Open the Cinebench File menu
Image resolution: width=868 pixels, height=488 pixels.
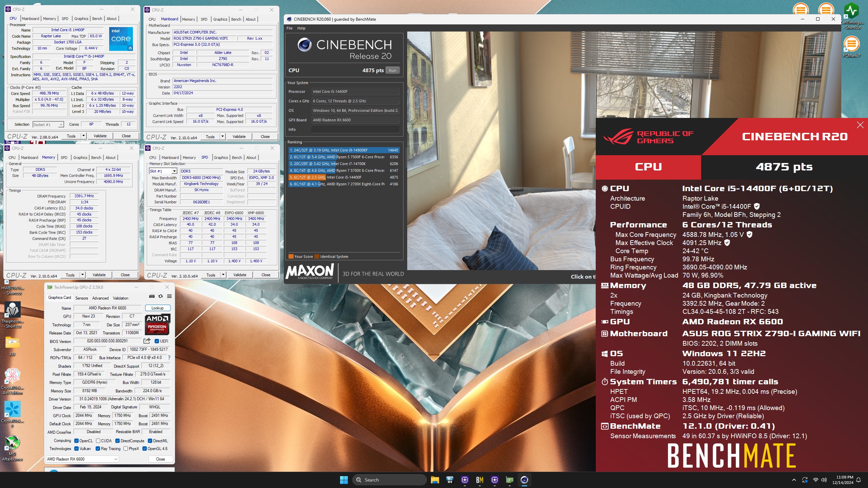[290, 28]
